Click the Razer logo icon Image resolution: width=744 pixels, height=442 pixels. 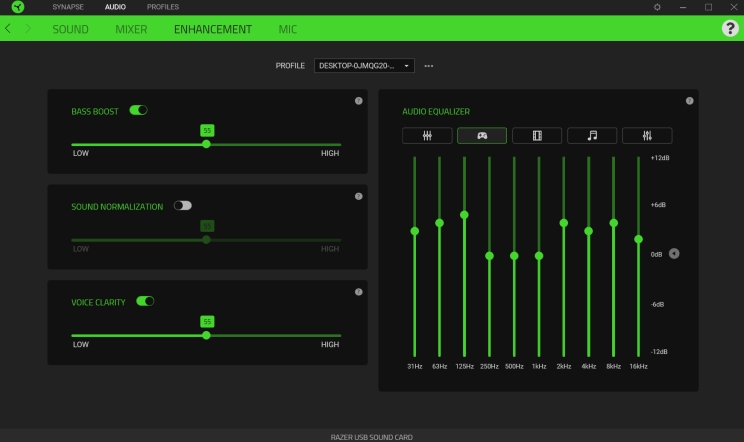[x=18, y=7]
